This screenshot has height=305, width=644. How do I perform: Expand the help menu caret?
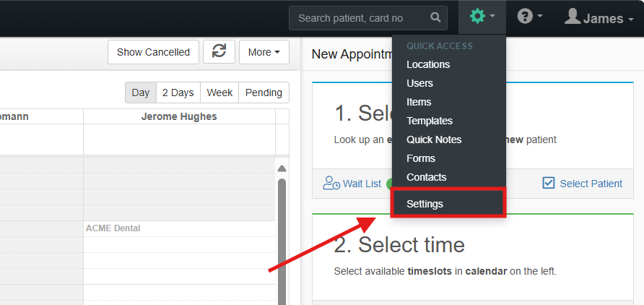click(540, 16)
